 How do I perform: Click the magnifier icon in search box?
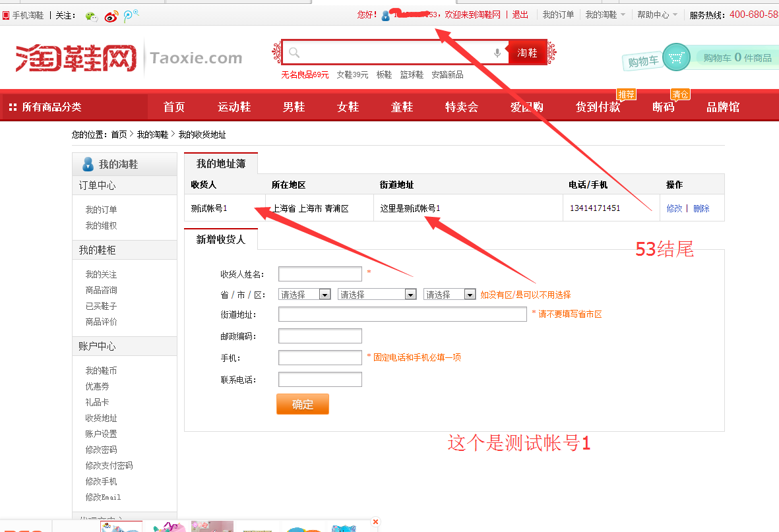(x=294, y=52)
